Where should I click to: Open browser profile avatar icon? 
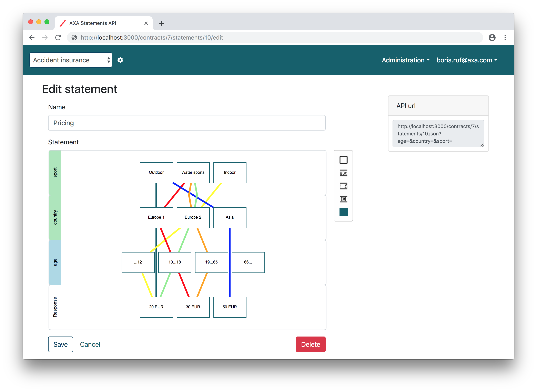click(492, 38)
